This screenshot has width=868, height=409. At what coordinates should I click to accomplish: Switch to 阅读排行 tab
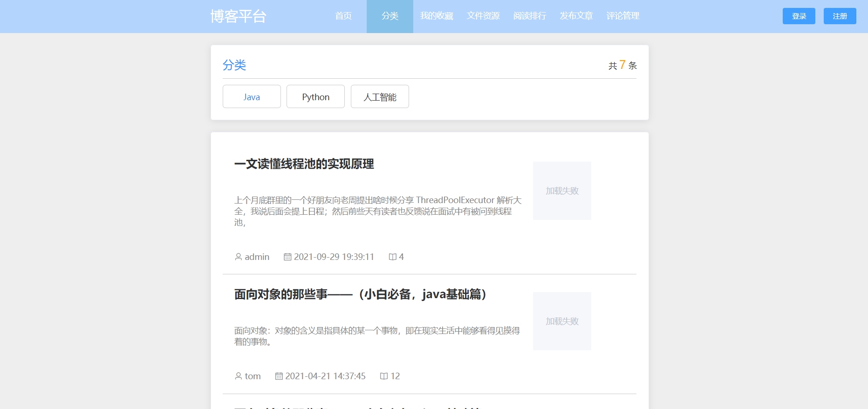click(x=530, y=16)
